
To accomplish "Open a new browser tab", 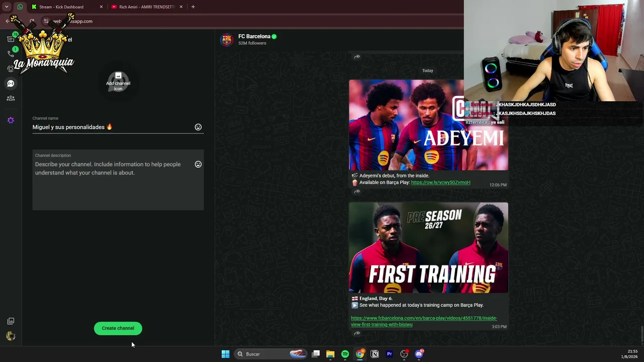I will (x=193, y=7).
